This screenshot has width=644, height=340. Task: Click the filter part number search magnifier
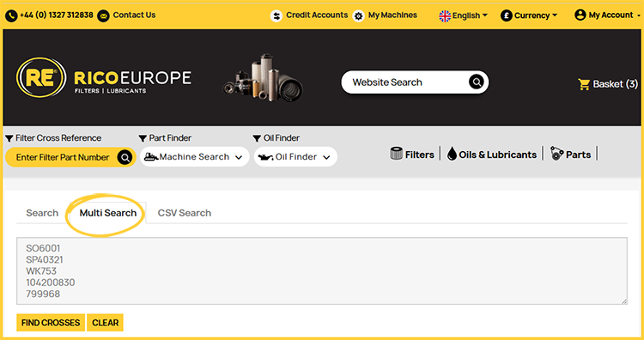125,157
